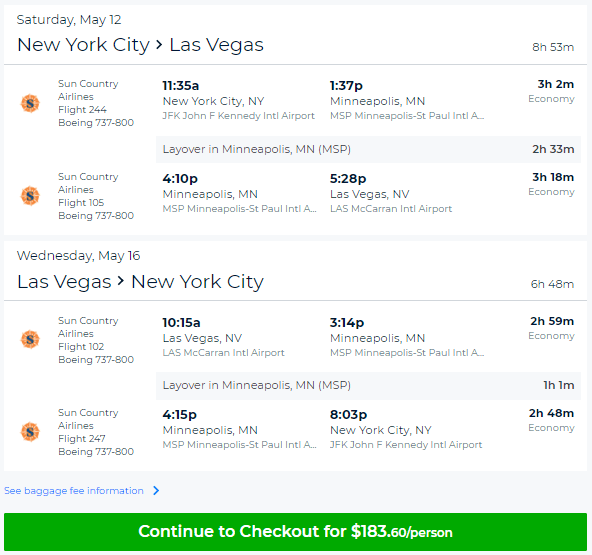Viewport: 592px width, 555px height.
Task: Click the 6h 48m return trip duration
Action: 552,284
